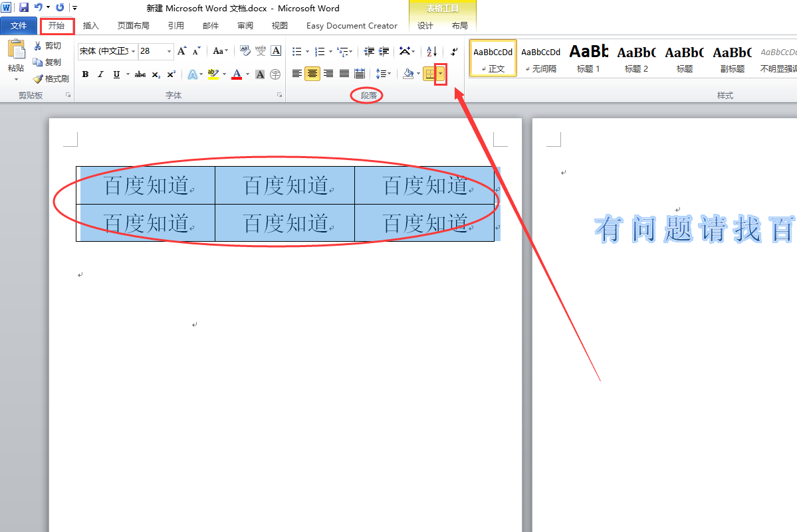Open the line spacing dropdown

point(384,74)
